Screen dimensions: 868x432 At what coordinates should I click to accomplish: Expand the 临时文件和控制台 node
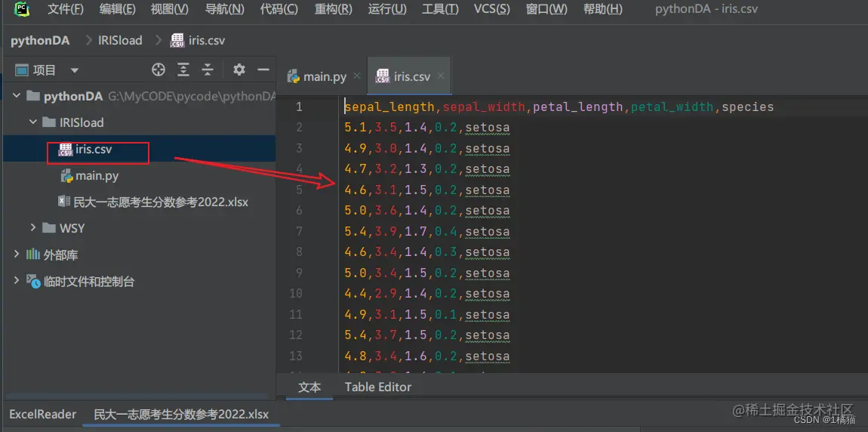[x=17, y=281]
